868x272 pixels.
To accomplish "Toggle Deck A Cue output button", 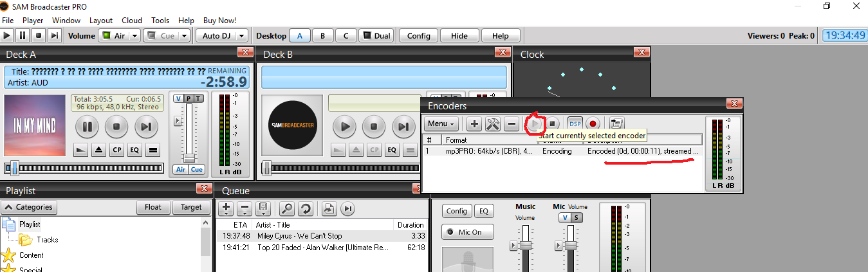I will (x=196, y=170).
